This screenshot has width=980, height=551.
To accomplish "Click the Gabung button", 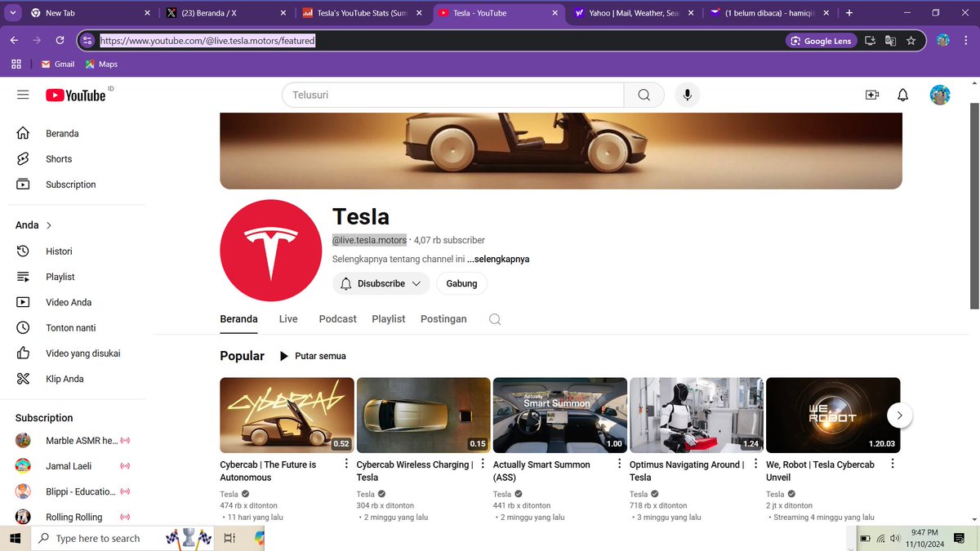I will point(461,283).
